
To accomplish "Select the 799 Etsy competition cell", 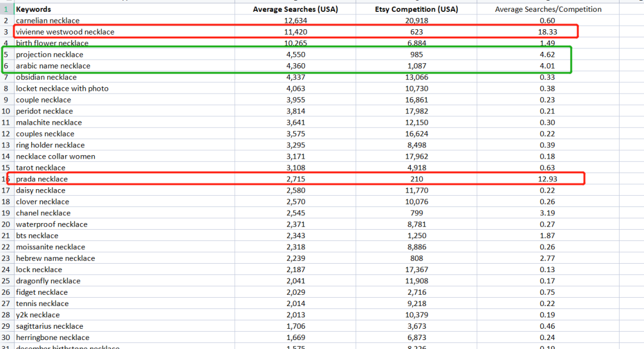I will [416, 213].
